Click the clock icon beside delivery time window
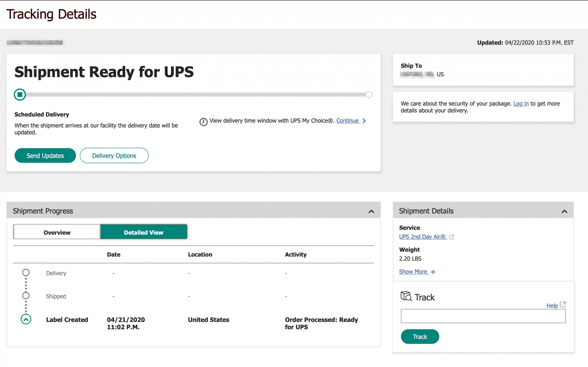588x367 pixels. click(x=203, y=122)
